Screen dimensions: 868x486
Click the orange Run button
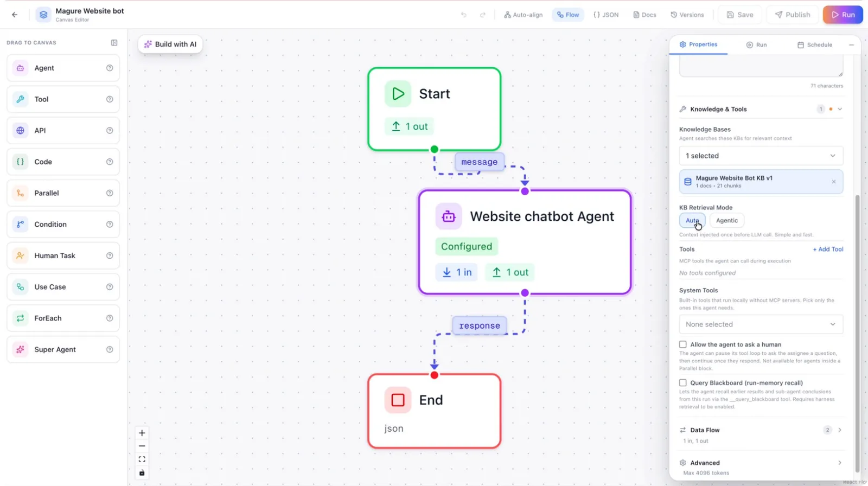843,15
